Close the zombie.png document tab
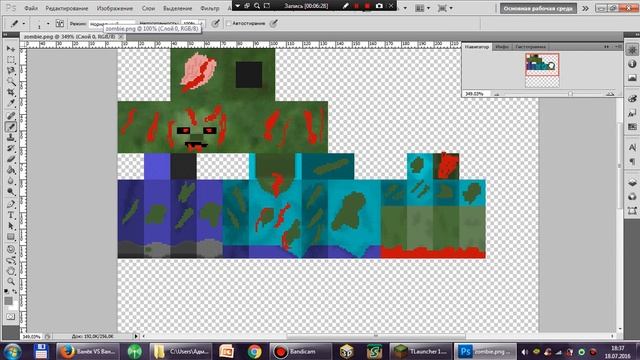Viewport: 640px width, 360px height. pyautogui.click(x=121, y=37)
